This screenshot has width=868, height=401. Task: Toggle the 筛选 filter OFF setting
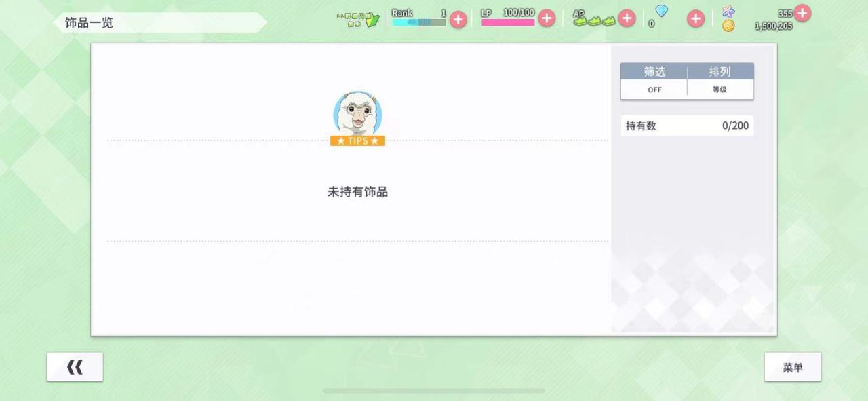pos(654,90)
